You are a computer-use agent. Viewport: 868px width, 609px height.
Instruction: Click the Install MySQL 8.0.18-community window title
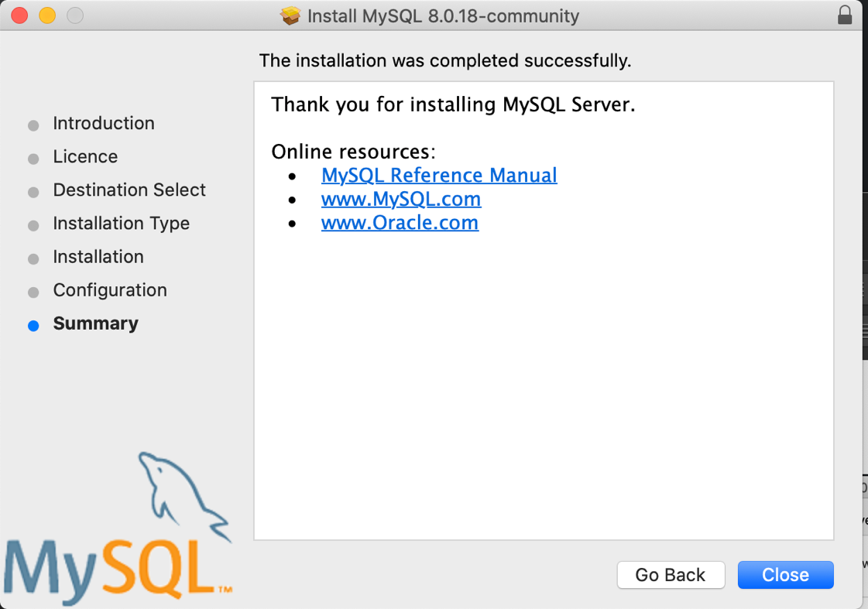click(x=443, y=16)
